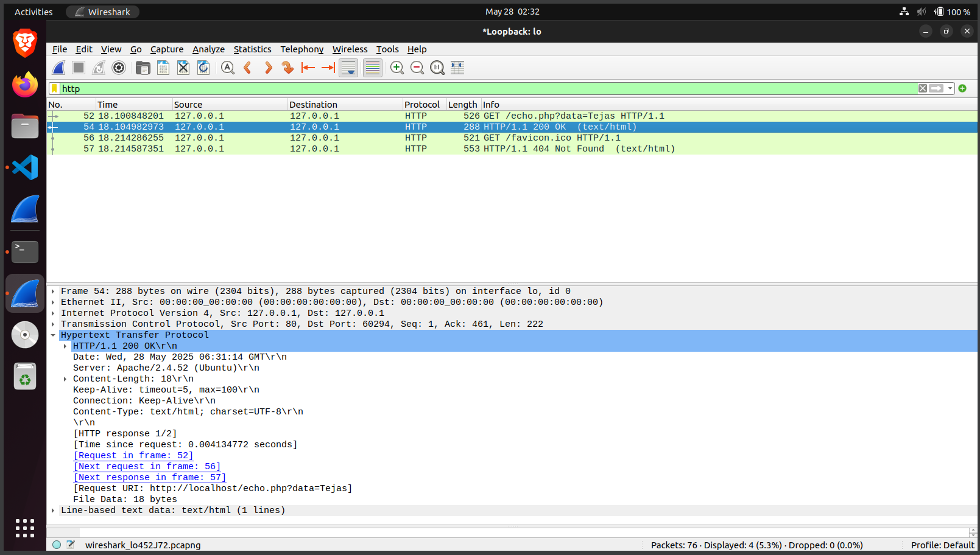Close this capture file
This screenshot has height=555, width=980.
[183, 68]
